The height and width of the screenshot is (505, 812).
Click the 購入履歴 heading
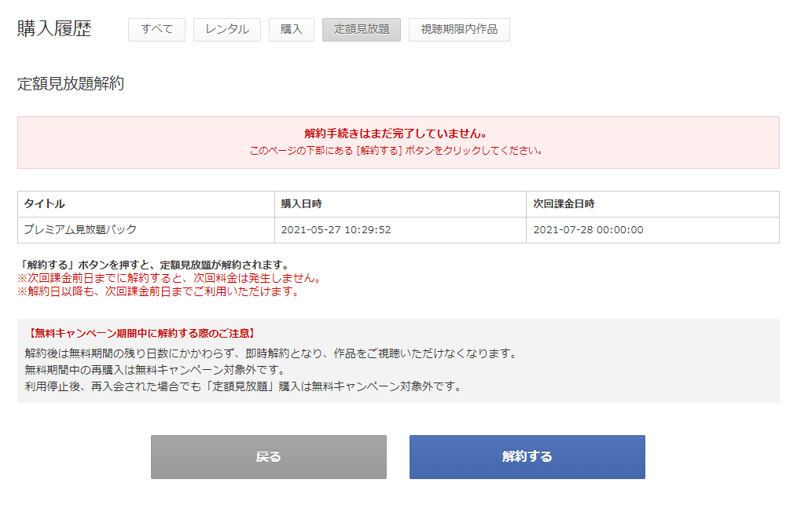pos(54,28)
